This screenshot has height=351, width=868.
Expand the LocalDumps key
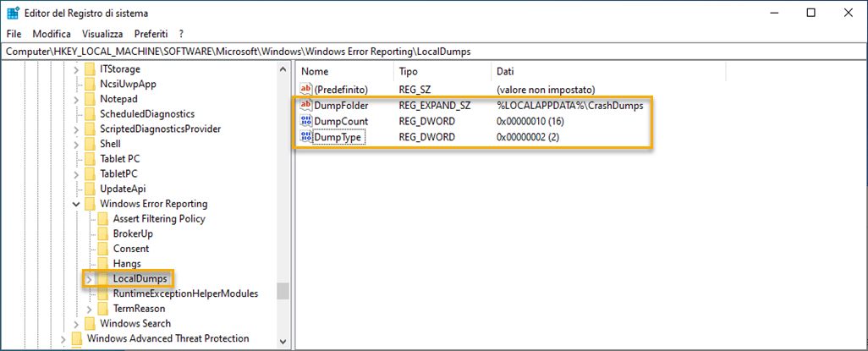[90, 279]
